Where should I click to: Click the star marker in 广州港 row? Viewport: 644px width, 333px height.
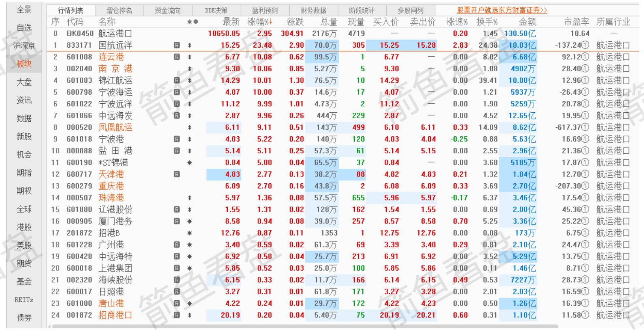point(190,245)
